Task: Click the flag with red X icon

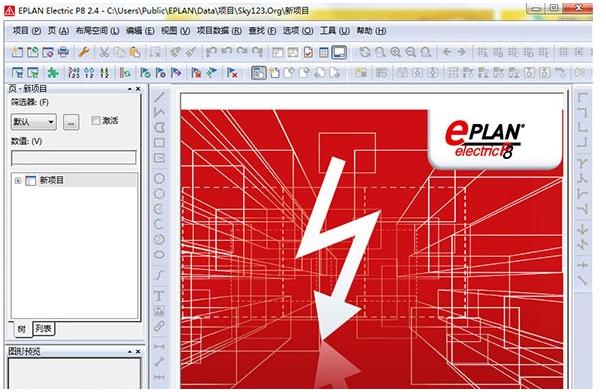Action: (232, 73)
